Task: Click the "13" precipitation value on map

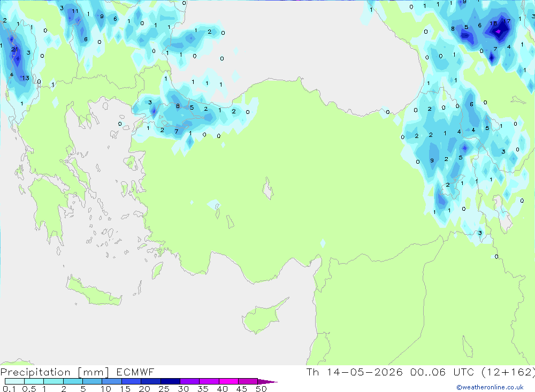Action: click(x=26, y=78)
